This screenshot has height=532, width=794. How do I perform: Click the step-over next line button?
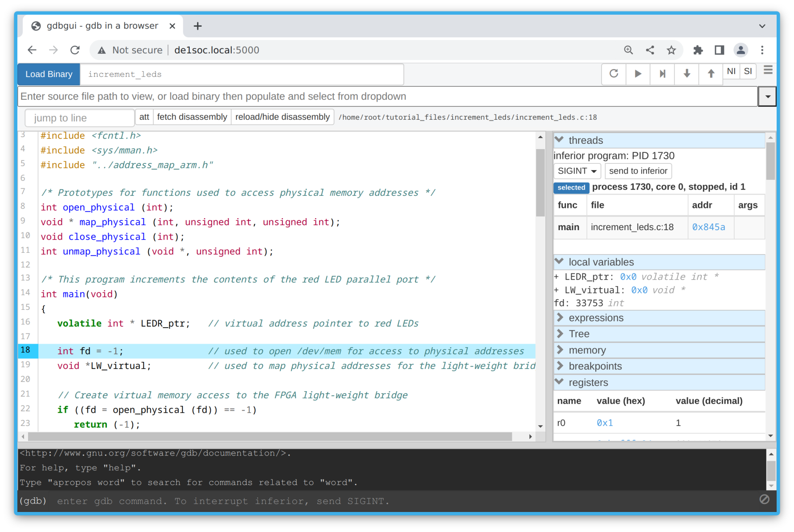coord(662,73)
